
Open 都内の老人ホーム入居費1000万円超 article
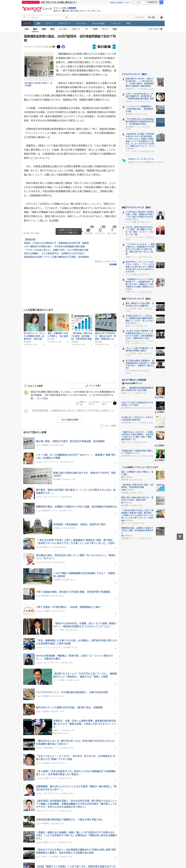tap(69, 707)
